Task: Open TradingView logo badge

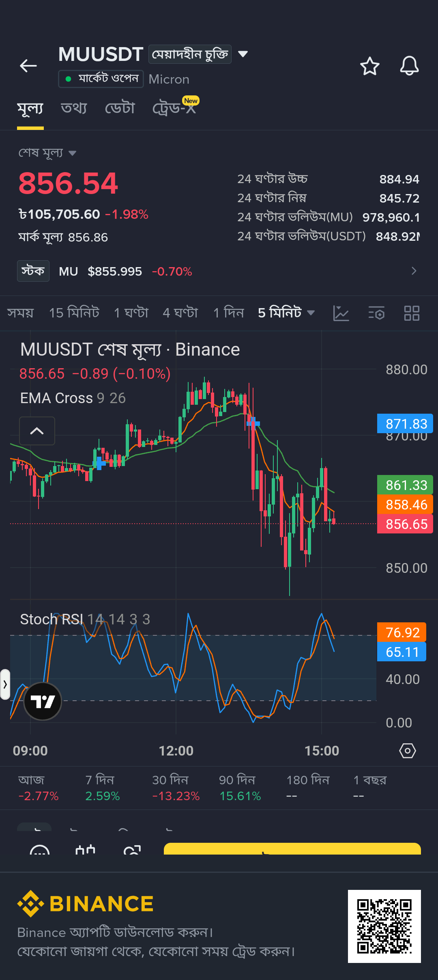Action: coord(43,701)
